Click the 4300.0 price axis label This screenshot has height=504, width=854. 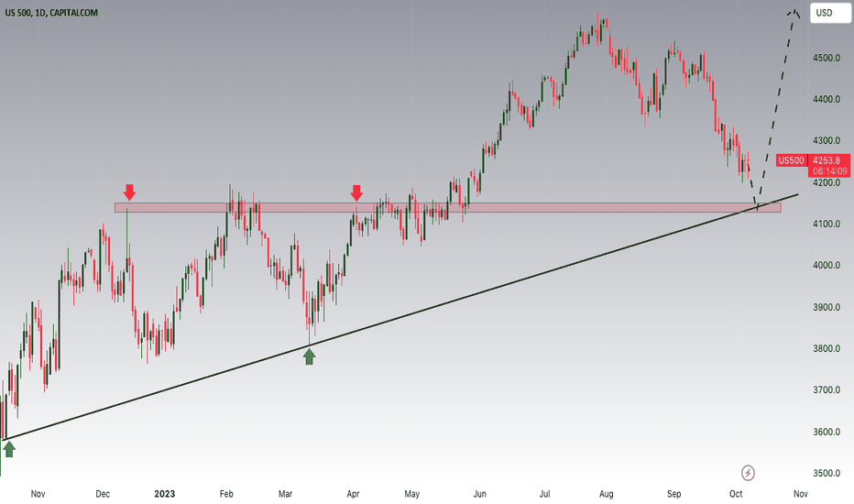827,140
